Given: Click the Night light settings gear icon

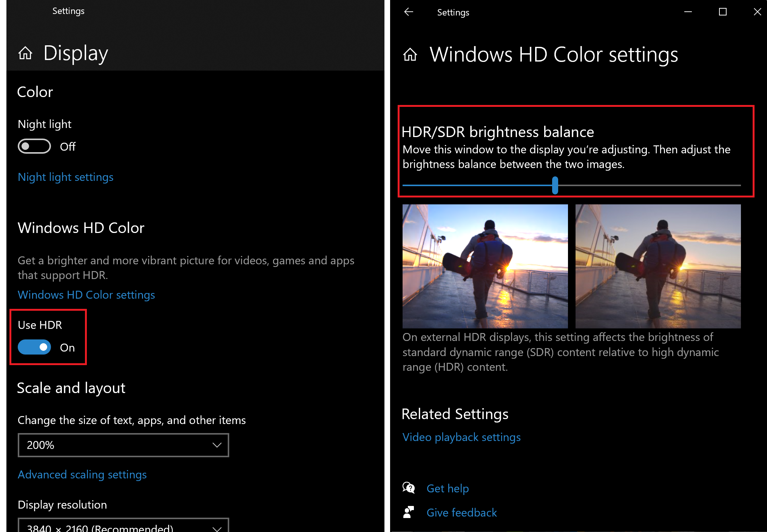Looking at the screenshot, I should pos(65,177).
